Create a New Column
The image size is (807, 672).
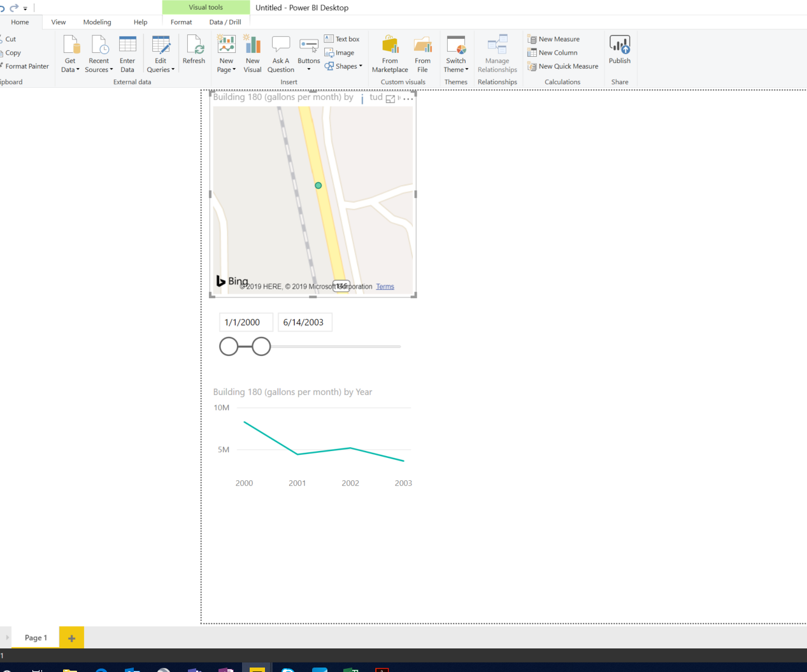pyautogui.click(x=552, y=53)
